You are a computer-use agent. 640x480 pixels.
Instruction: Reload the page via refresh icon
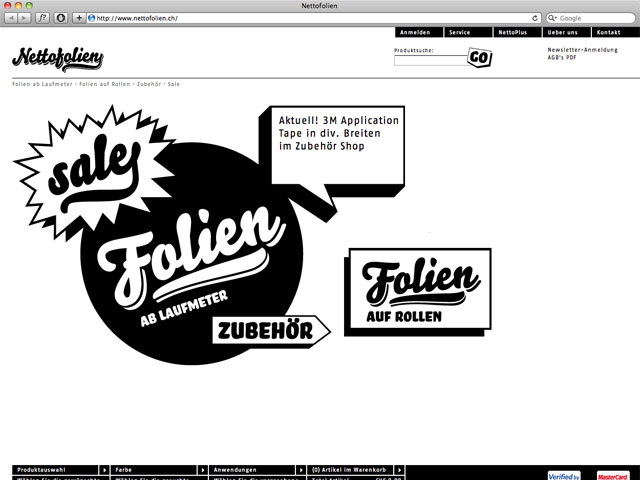pyautogui.click(x=535, y=18)
